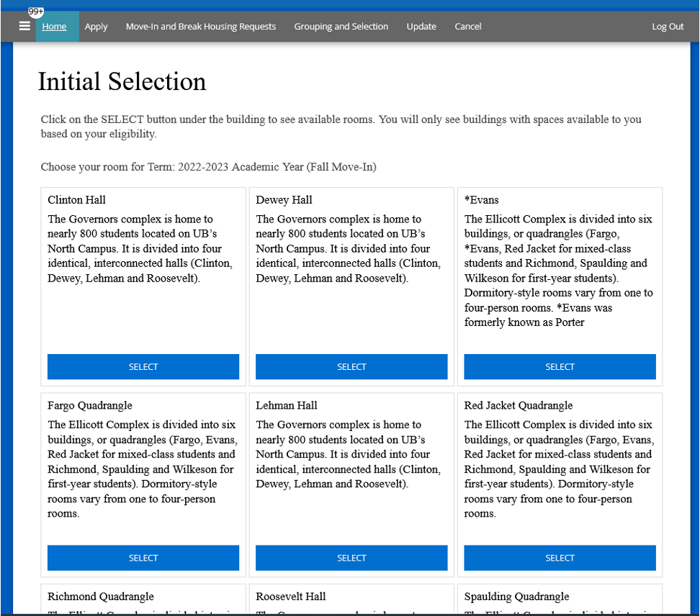Viewport: 700px width, 616px height.
Task: Select Fargo Quadrangle rooms
Action: (x=143, y=558)
